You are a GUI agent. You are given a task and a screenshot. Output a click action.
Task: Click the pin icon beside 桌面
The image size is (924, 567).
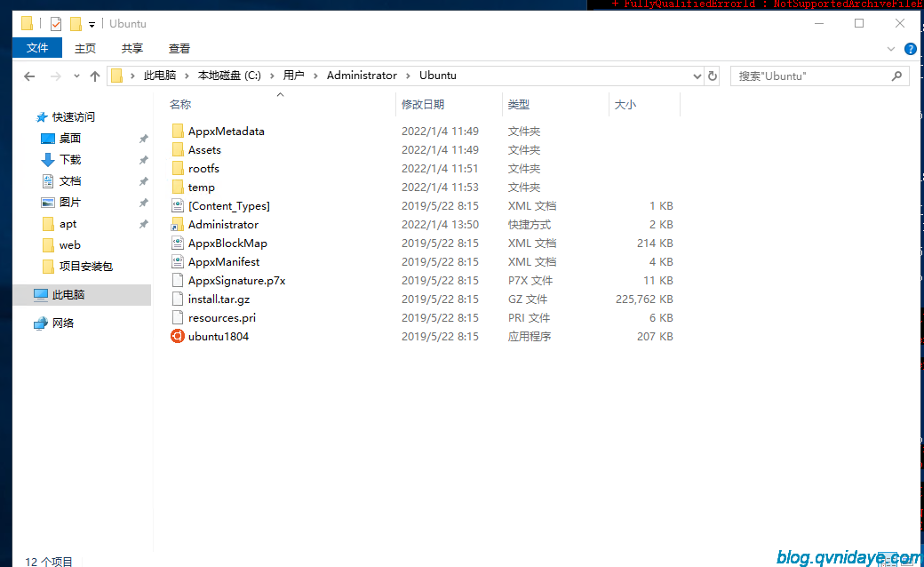[143, 139]
